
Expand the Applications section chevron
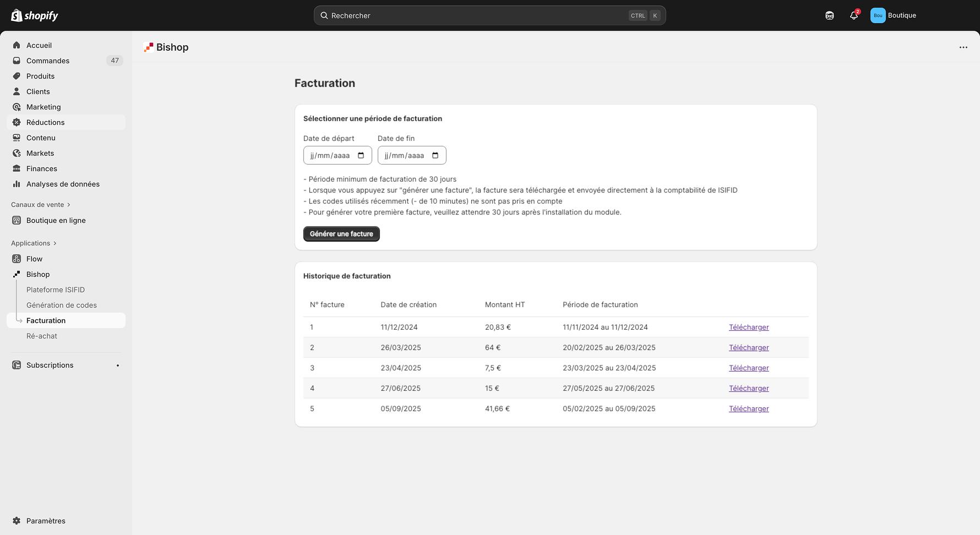tap(55, 243)
